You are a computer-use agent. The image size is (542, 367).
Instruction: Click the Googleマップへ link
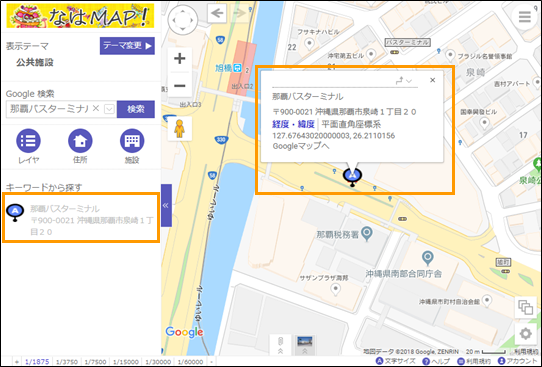pyautogui.click(x=301, y=146)
